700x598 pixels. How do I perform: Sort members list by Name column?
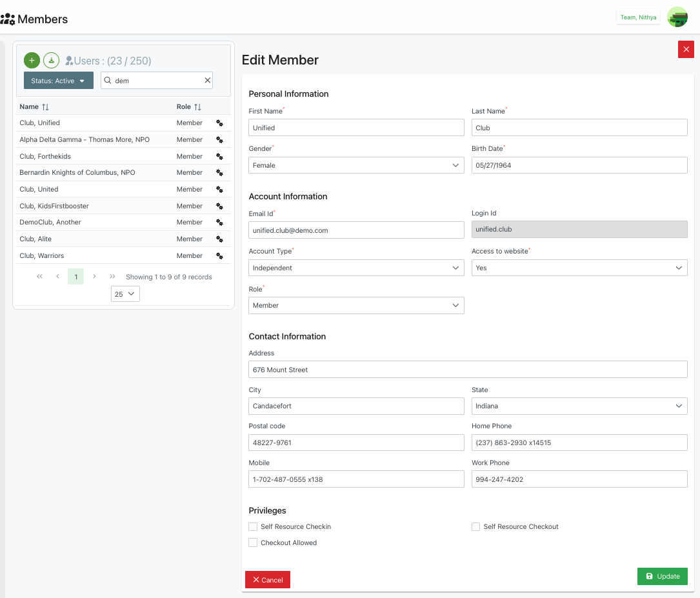tap(45, 107)
